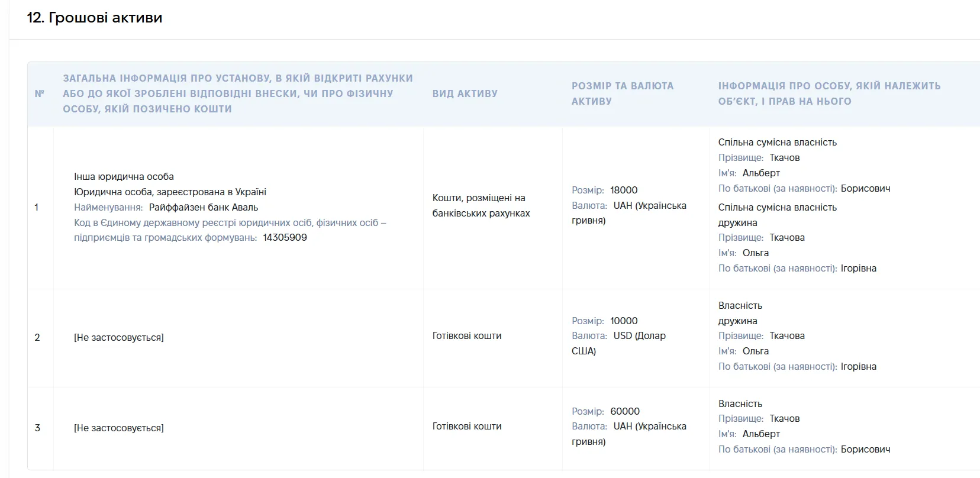Screen dimensions: 980x478
Task: Click the registry code 14305909
Action: coord(285,238)
